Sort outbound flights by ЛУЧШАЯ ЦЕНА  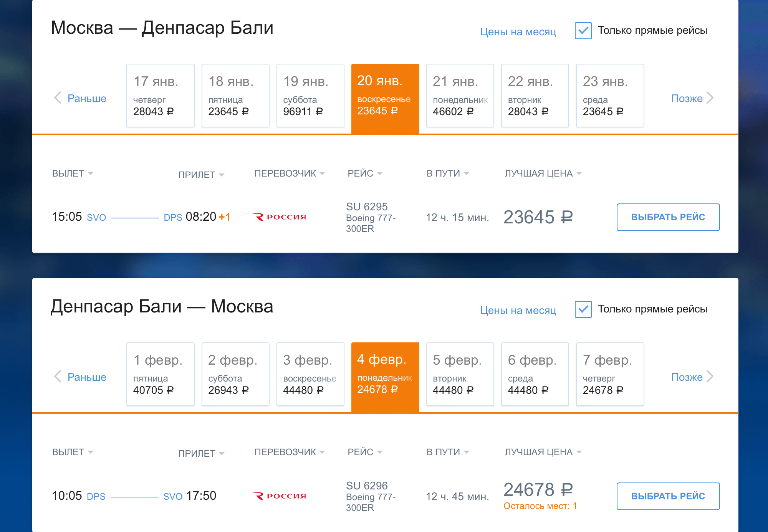[x=543, y=173]
